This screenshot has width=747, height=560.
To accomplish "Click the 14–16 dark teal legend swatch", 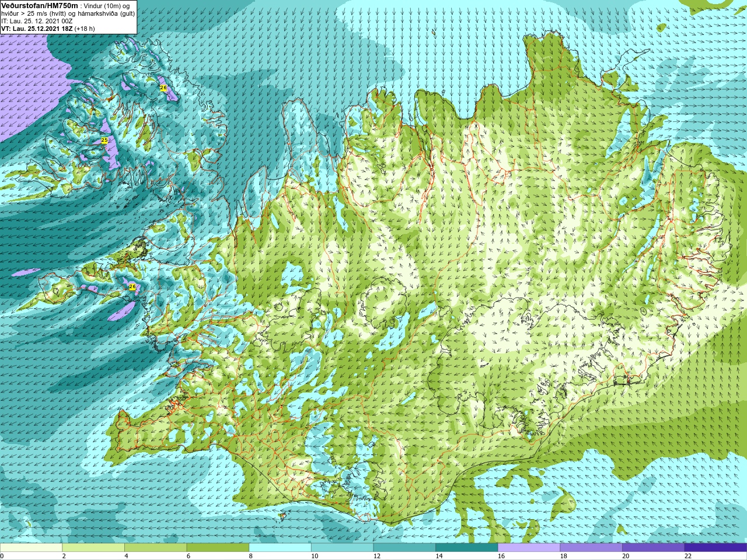I will (467, 548).
